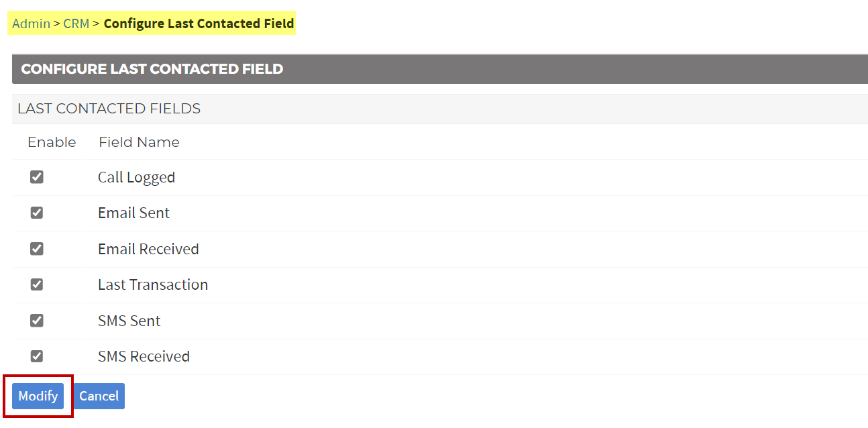Viewport: 868px width, 428px height.
Task: Toggle the SMS Received checkbox
Action: click(37, 356)
